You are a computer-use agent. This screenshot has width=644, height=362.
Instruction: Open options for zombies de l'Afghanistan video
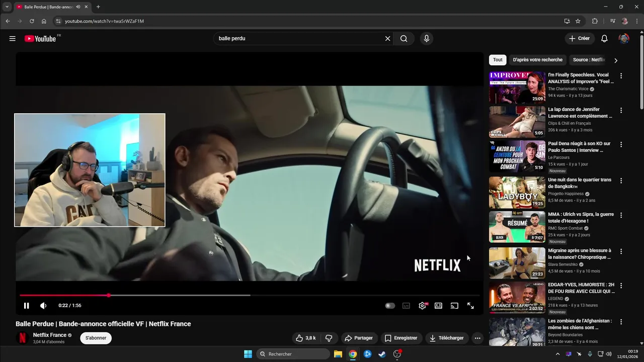621,321
